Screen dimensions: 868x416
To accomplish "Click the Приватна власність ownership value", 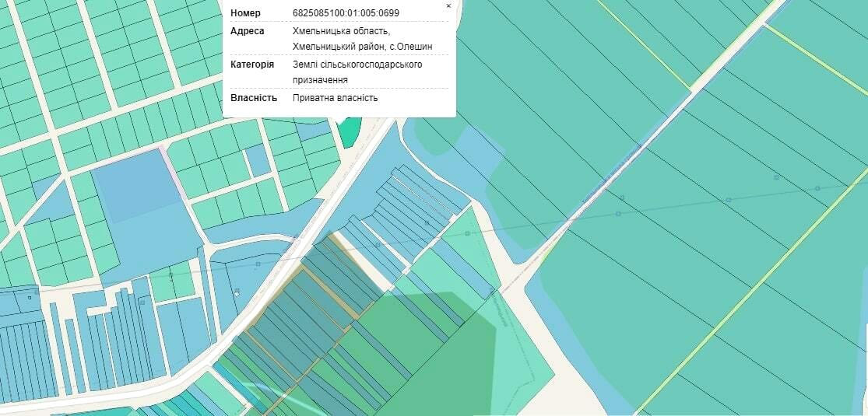I will pos(335,98).
